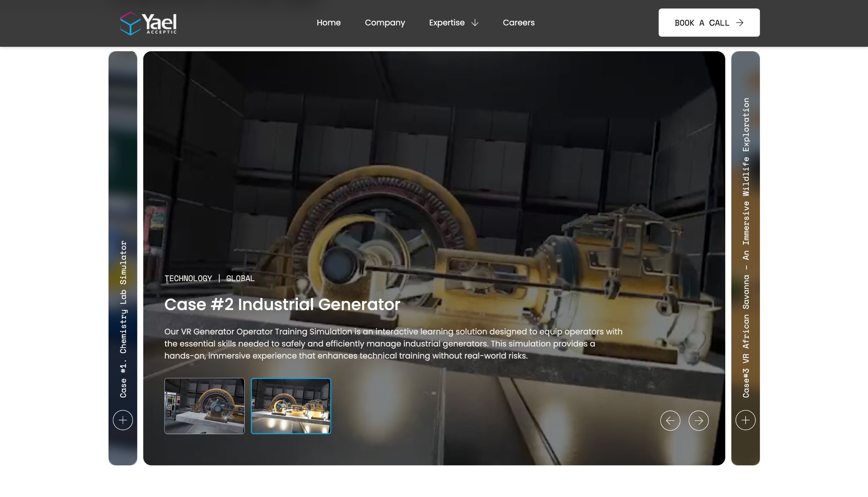Viewport: 868px width, 497px height.
Task: Click the GLOBAL tag label
Action: [x=240, y=279]
